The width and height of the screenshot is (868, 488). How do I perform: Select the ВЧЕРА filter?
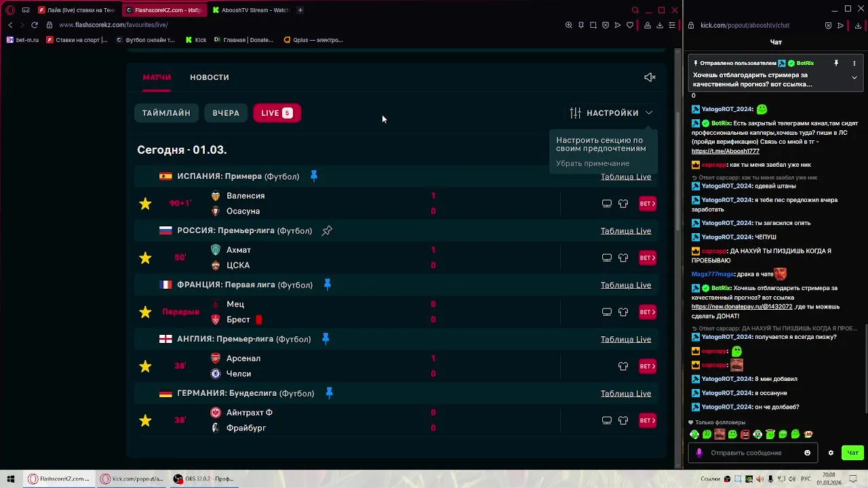[226, 113]
